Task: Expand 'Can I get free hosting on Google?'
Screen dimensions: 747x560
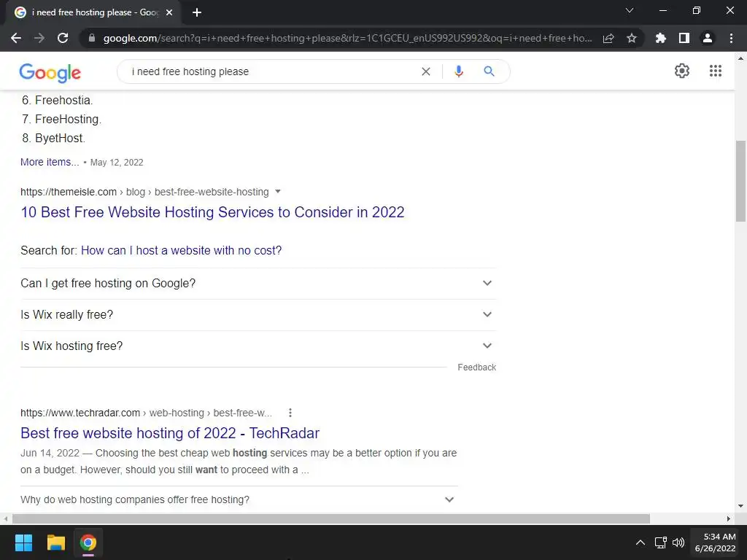Action: (258, 284)
